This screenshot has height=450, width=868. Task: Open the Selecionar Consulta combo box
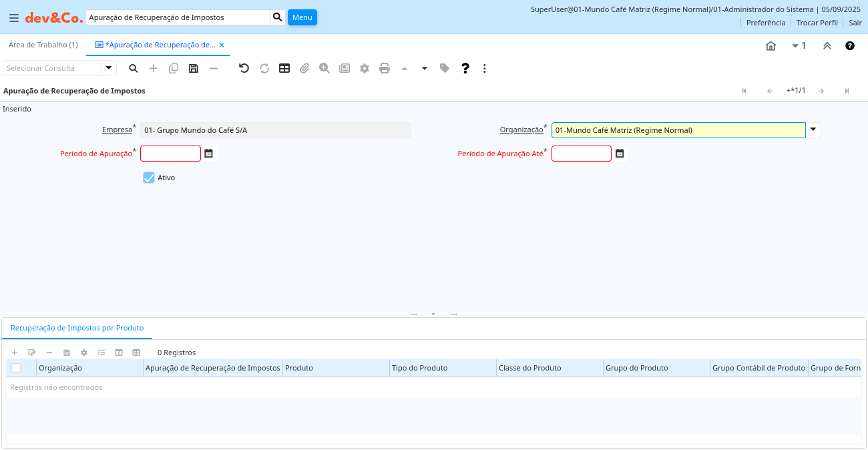(109, 68)
